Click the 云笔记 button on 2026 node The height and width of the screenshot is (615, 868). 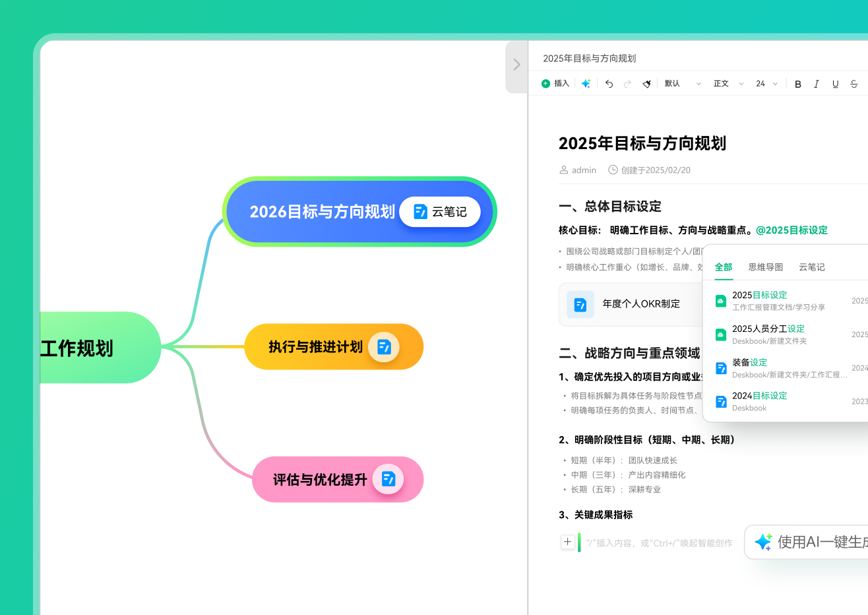click(x=440, y=212)
